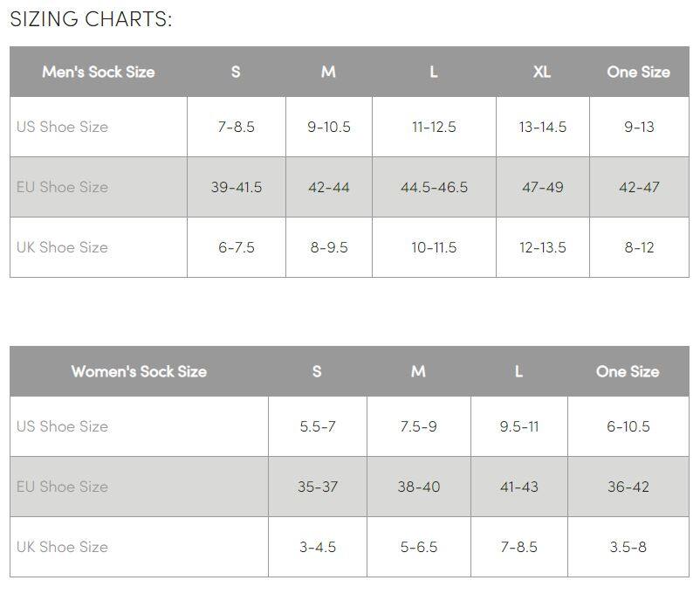Click Men's US Shoe Size row label
The height and width of the screenshot is (594, 700).
pos(62,127)
